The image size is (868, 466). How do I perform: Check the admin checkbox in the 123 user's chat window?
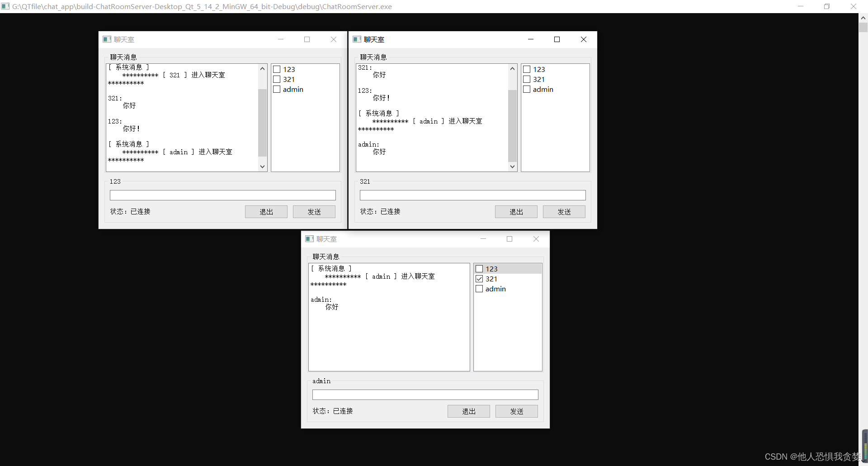click(277, 89)
